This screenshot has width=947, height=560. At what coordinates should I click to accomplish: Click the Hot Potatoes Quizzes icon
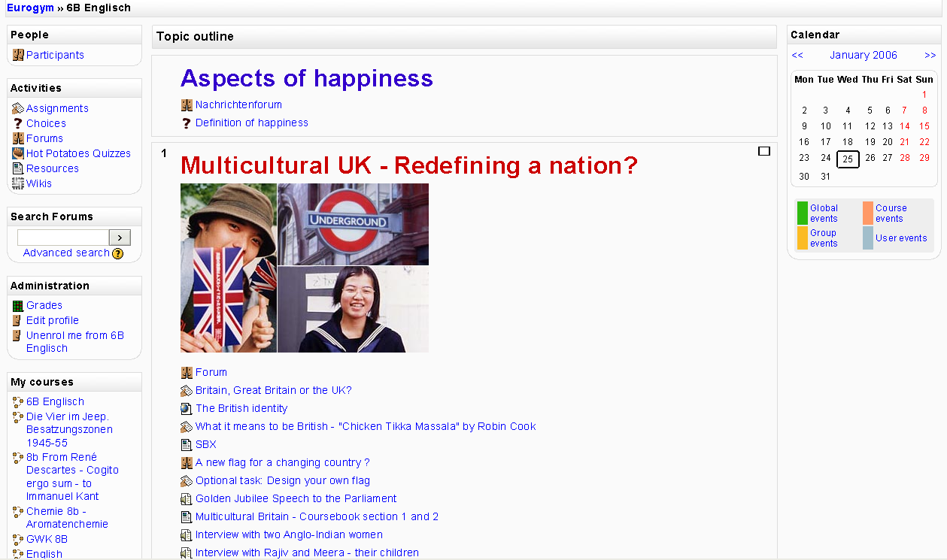point(18,153)
